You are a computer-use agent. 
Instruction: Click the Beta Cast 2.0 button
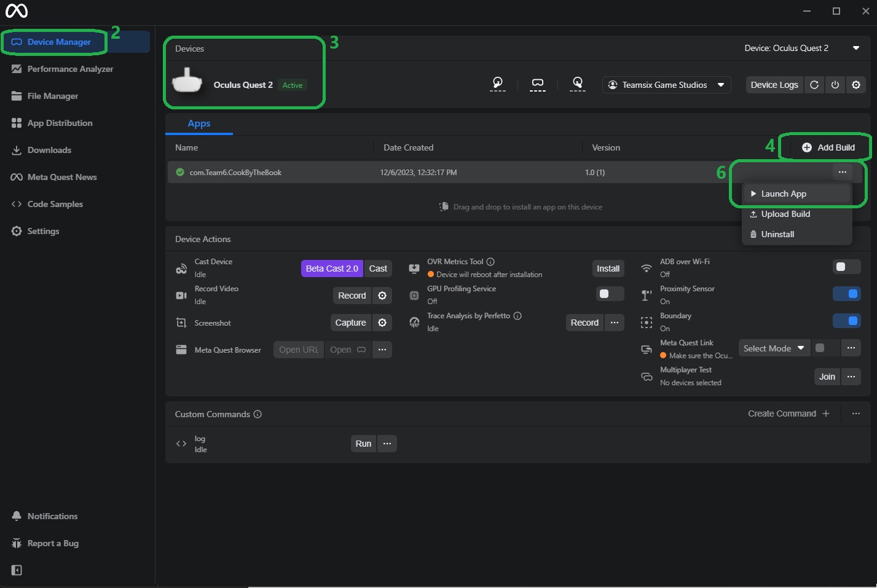coord(332,269)
